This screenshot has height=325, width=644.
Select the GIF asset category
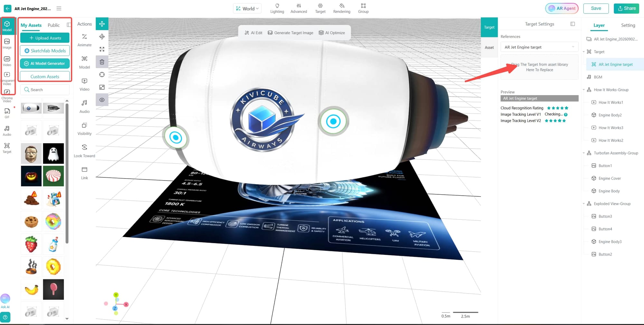pyautogui.click(x=7, y=113)
